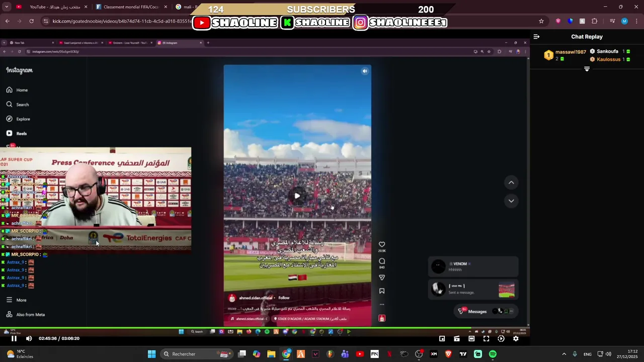Open the Chrome tab search dropdown
This screenshot has width=644, height=362.
coord(7,7)
